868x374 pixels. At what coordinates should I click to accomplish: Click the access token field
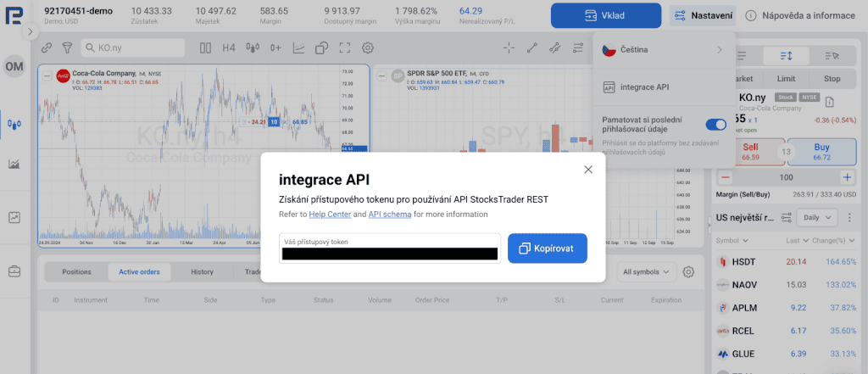[390, 248]
